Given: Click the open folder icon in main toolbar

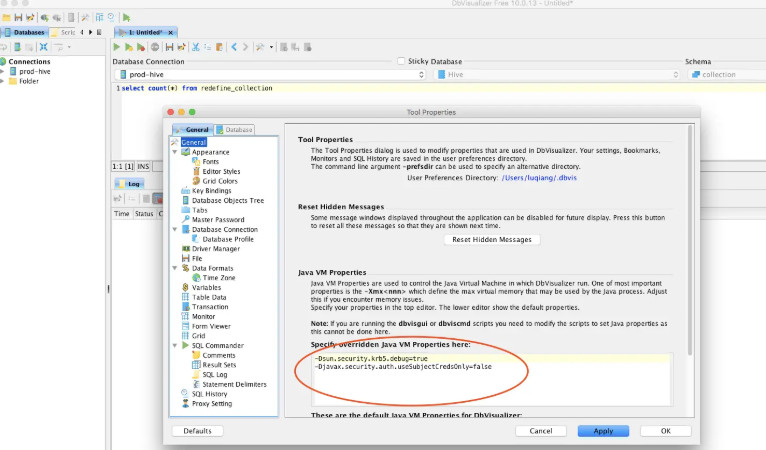Looking at the screenshot, I should point(6,18).
